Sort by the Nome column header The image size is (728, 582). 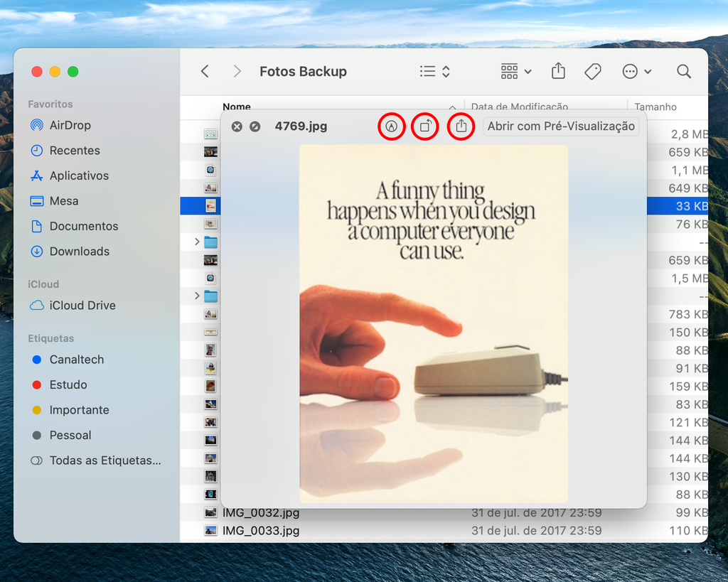[237, 107]
